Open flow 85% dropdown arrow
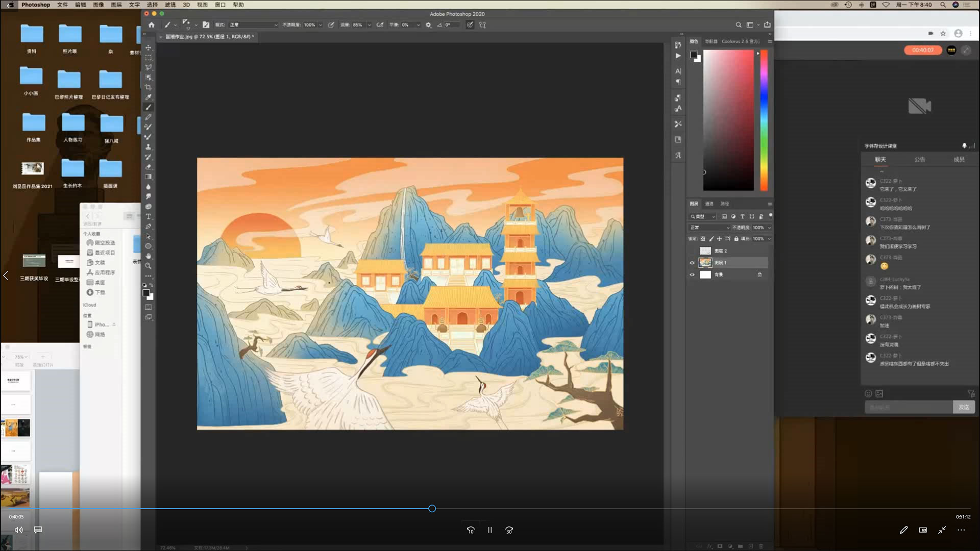The height and width of the screenshot is (551, 980). (369, 24)
